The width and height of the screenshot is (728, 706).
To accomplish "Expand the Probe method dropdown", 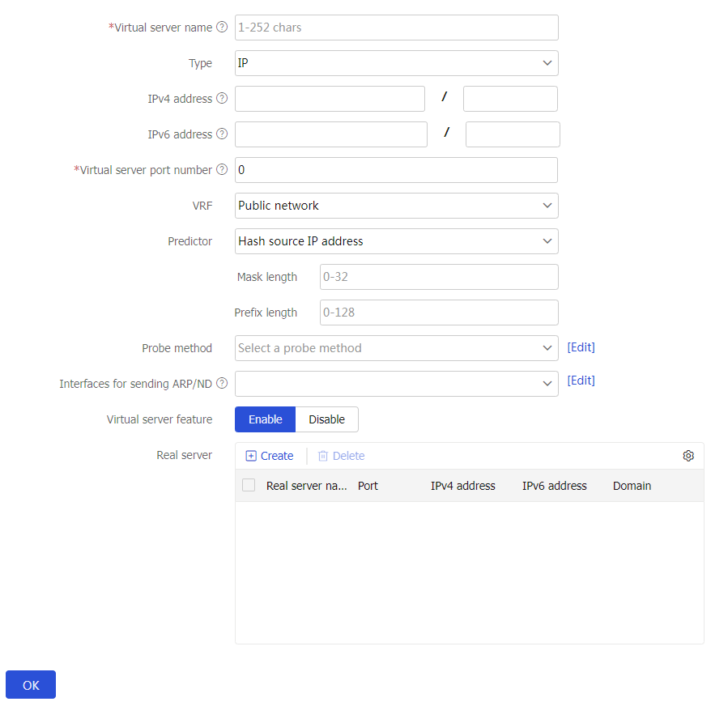I will point(396,348).
